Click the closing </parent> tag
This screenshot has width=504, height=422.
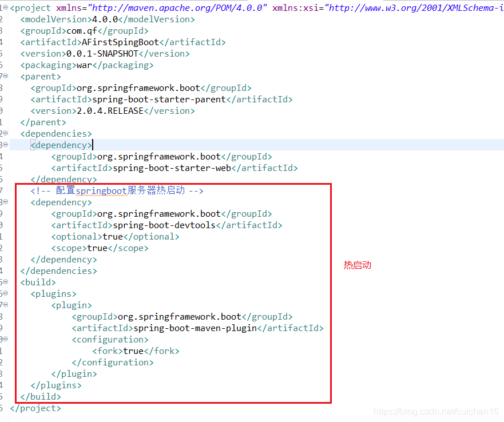(x=43, y=122)
